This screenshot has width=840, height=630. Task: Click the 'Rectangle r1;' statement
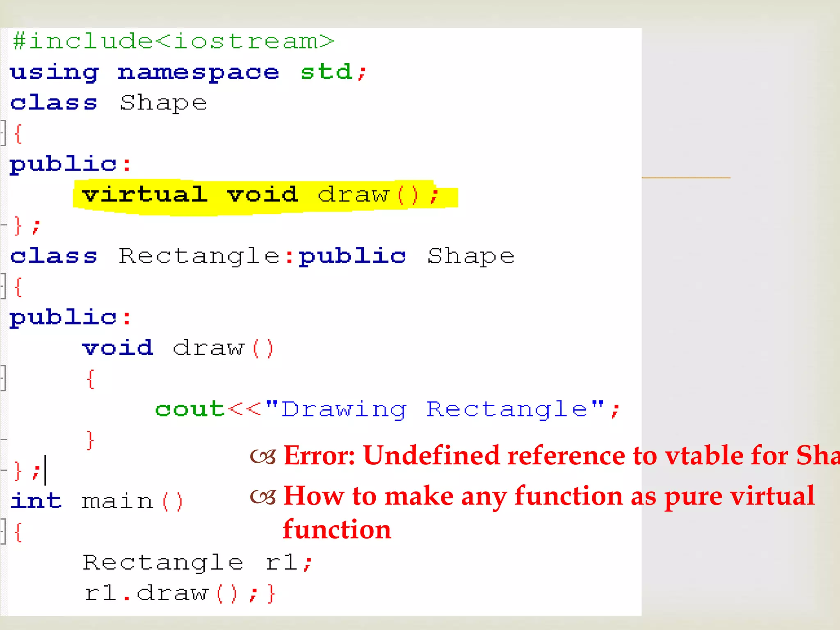[197, 562]
